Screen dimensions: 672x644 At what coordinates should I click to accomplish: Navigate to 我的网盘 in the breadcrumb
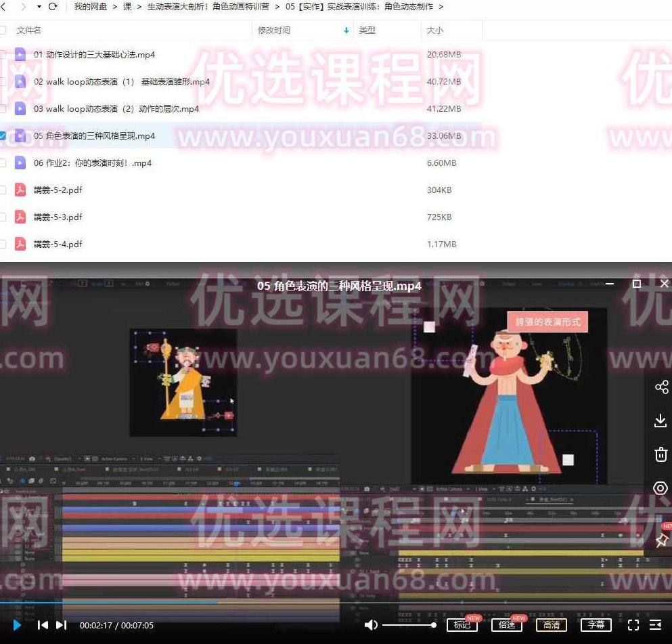91,7
